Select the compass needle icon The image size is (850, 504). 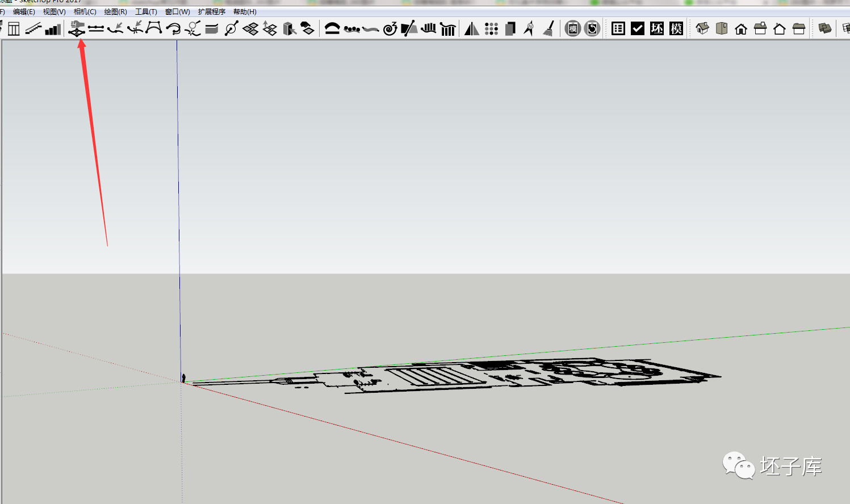click(x=529, y=28)
